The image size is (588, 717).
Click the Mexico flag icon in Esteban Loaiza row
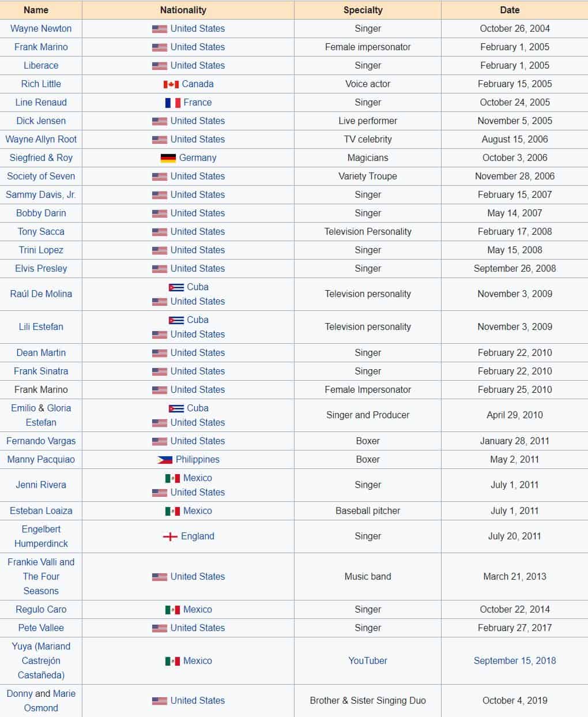(172, 511)
